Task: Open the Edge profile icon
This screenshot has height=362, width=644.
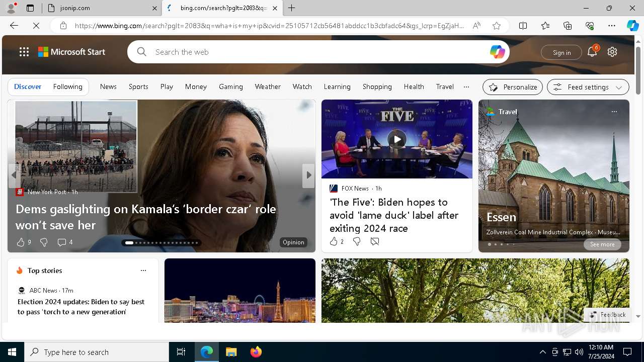Action: (x=11, y=8)
